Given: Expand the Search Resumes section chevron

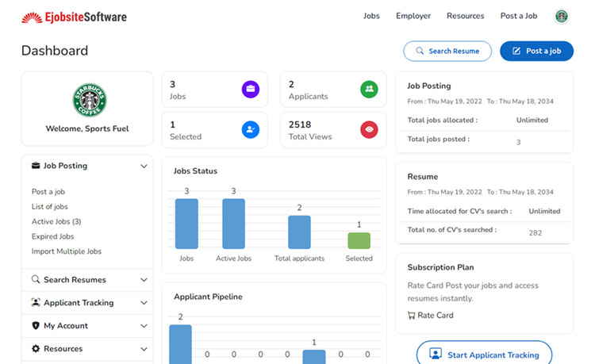Looking at the screenshot, I should point(144,280).
